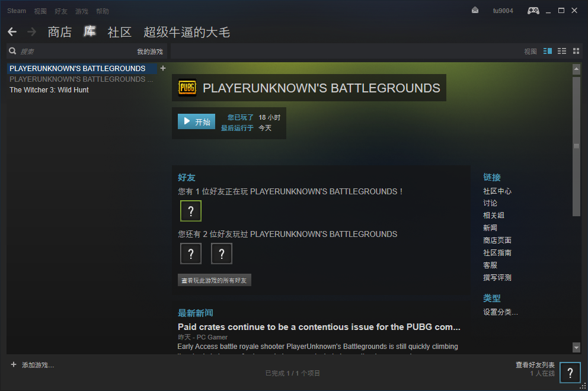The height and width of the screenshot is (391, 588).
Task: Open the inbox envelope notification icon
Action: (x=475, y=11)
